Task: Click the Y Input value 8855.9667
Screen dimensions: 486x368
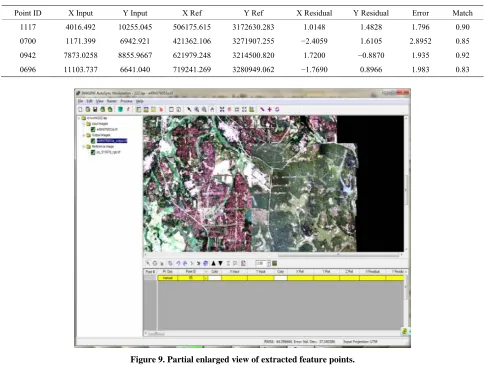Action: 135,55
